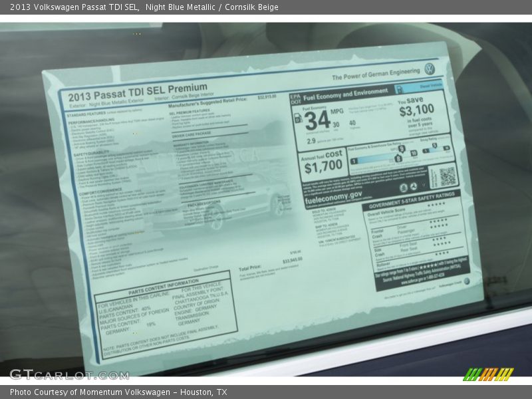
Task: Click "Manufacturer's Suggested Retail Price" label
Action: 207,102
